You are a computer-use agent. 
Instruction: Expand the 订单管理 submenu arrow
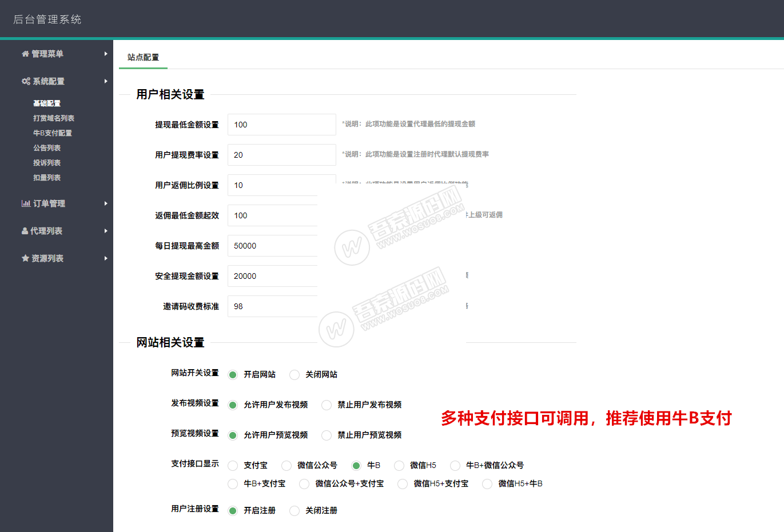click(x=106, y=203)
